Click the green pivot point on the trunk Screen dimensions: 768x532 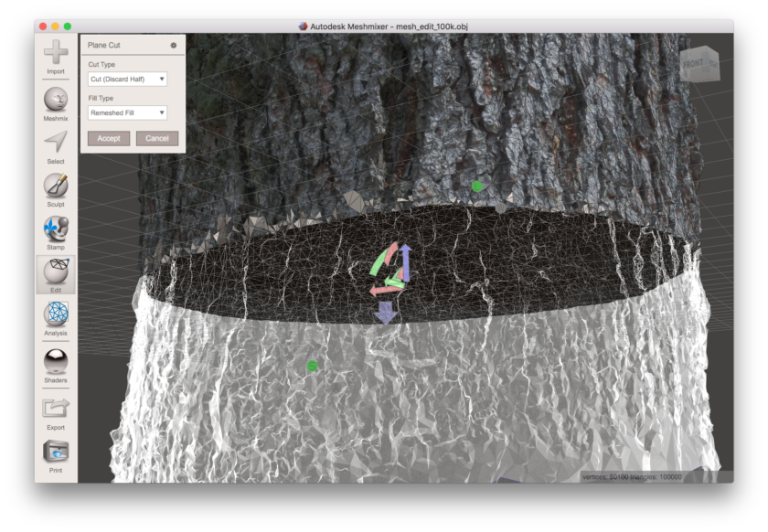pyautogui.click(x=475, y=186)
